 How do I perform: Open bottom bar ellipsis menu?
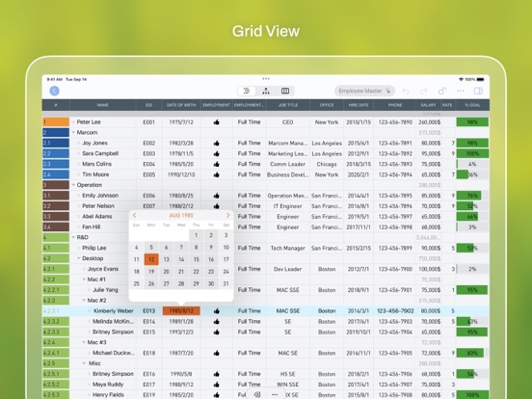tap(275, 394)
